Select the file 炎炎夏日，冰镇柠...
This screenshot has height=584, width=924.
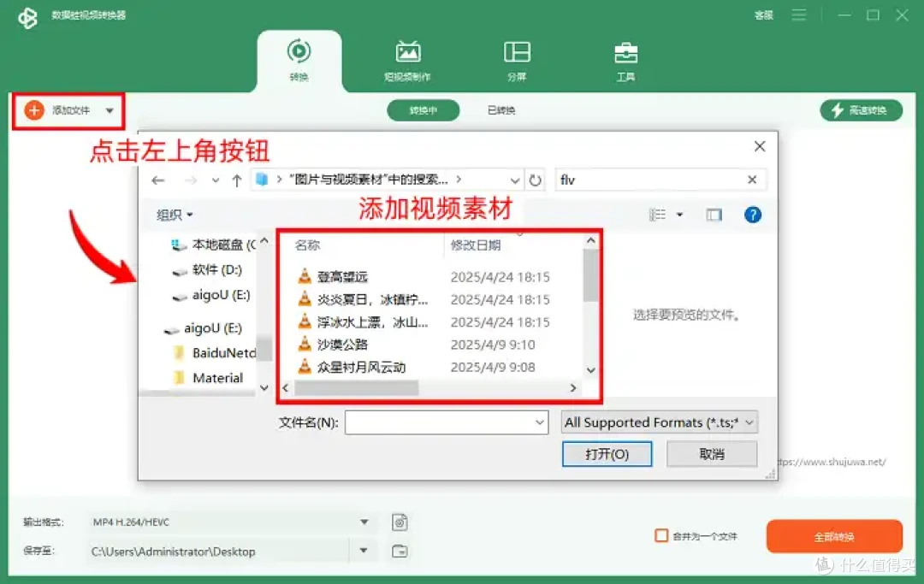click(372, 299)
